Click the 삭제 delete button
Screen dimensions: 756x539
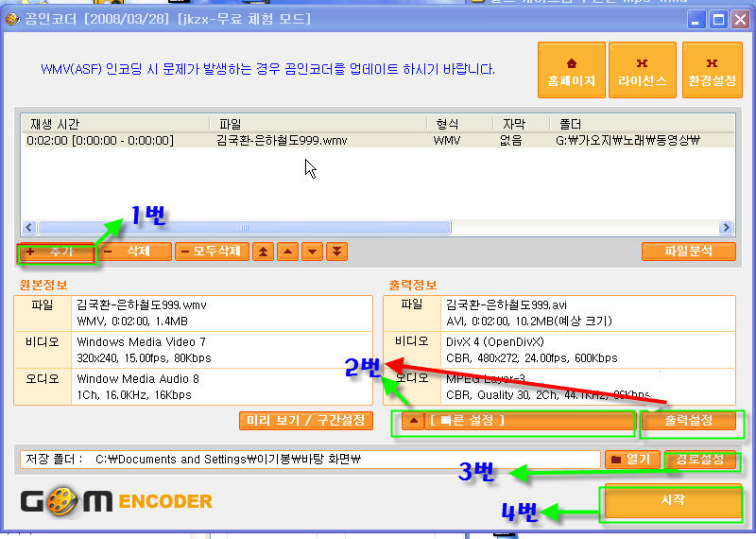[134, 252]
